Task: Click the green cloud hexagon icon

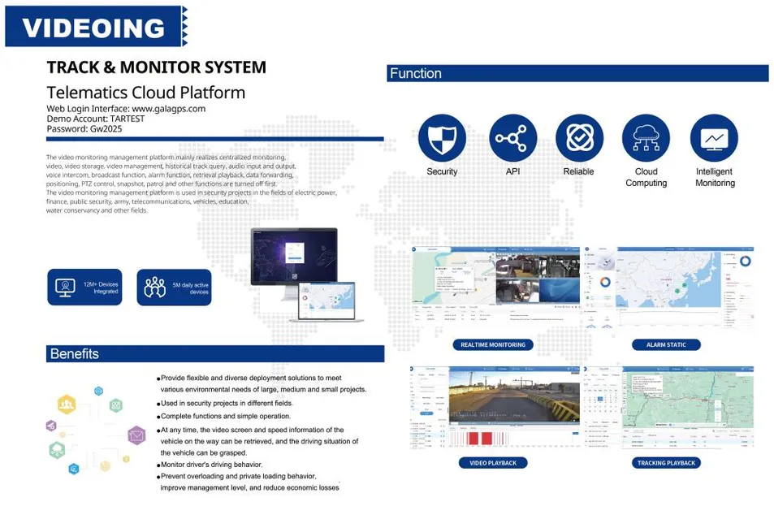Action: click(58, 450)
